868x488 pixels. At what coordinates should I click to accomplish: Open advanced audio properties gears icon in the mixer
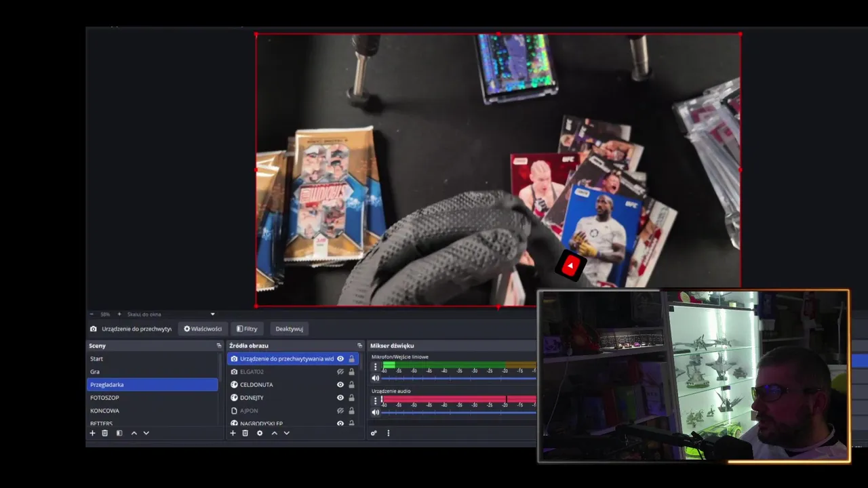(374, 433)
